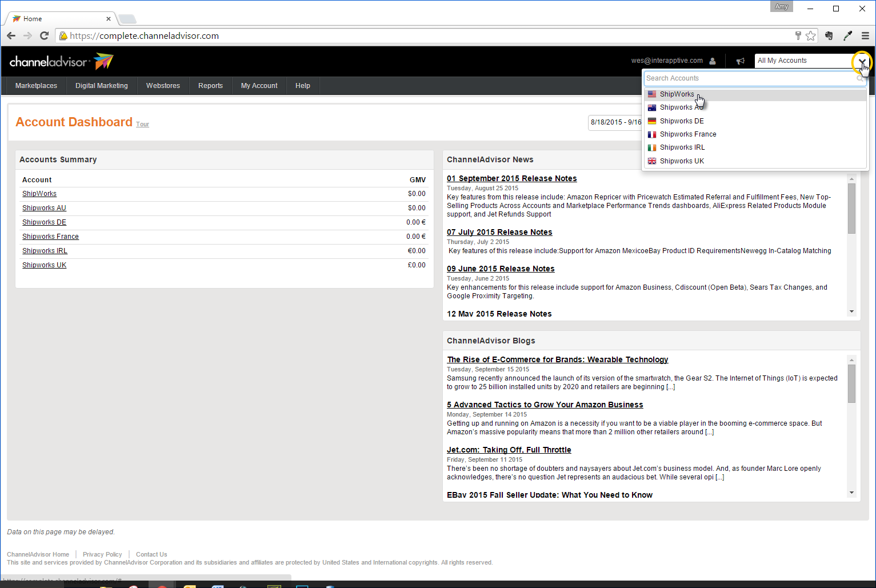Open the Reports menu
The image size is (876, 588).
(210, 86)
